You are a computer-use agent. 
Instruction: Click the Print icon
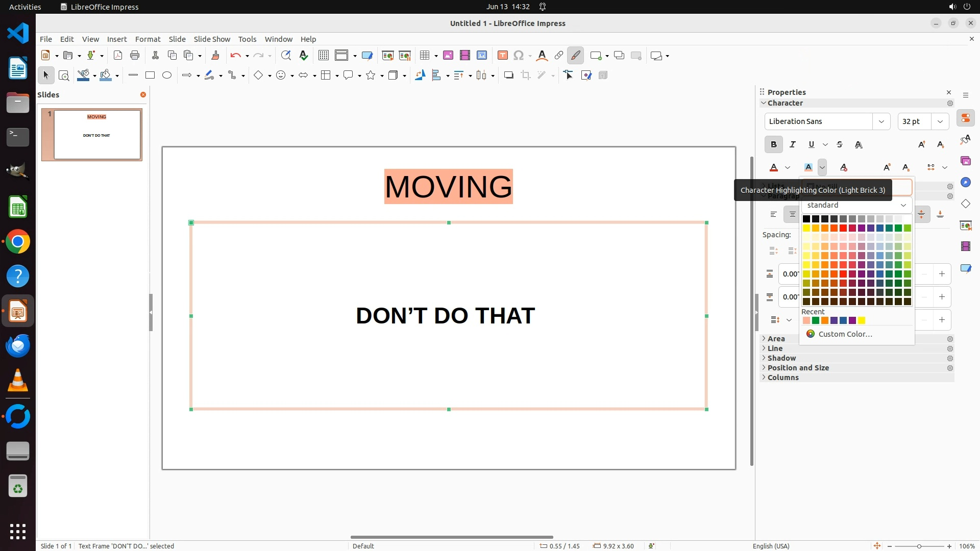pyautogui.click(x=135, y=56)
